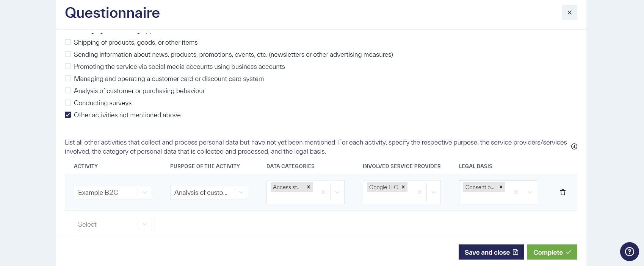Clear all legal basis selections
Image resolution: width=644 pixels, height=266 pixels.
coord(516,192)
